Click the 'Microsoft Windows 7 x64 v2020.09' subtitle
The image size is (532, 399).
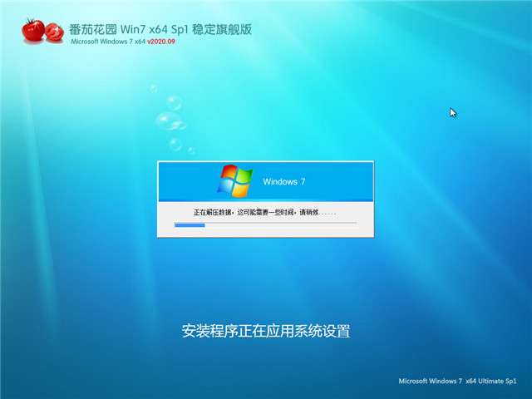[123, 42]
